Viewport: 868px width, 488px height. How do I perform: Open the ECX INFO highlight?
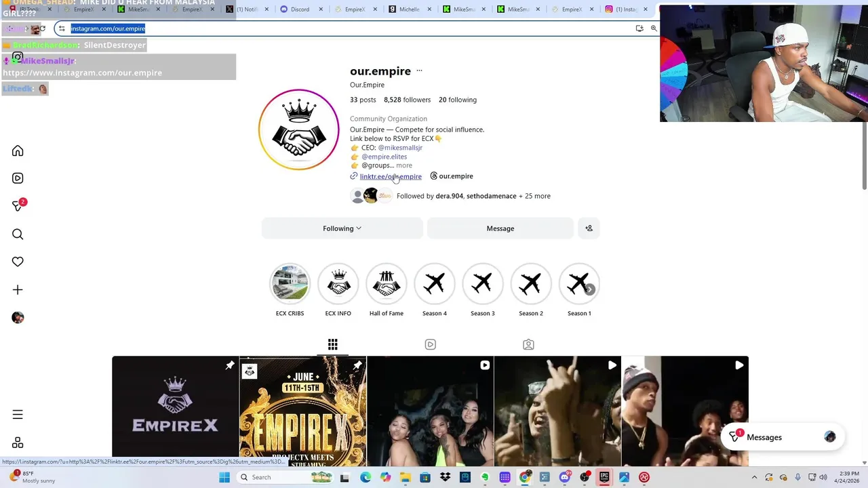point(338,290)
